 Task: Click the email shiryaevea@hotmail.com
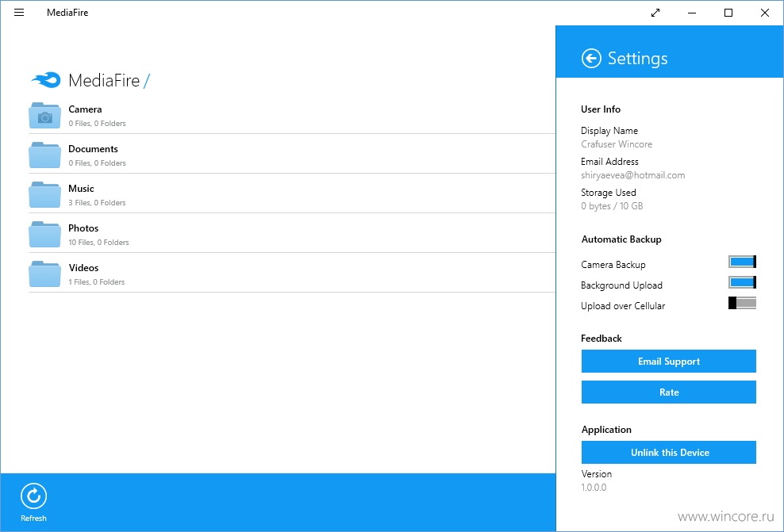point(633,175)
